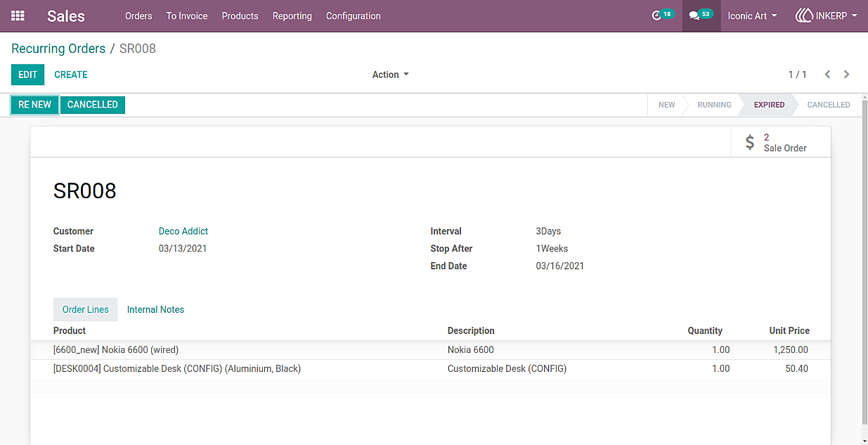The image size is (868, 445).
Task: Go back to Recurring Orders breadcrumb
Action: point(58,49)
